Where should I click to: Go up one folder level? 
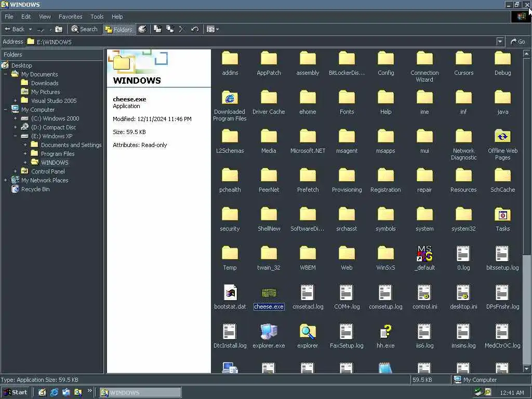[x=59, y=29]
